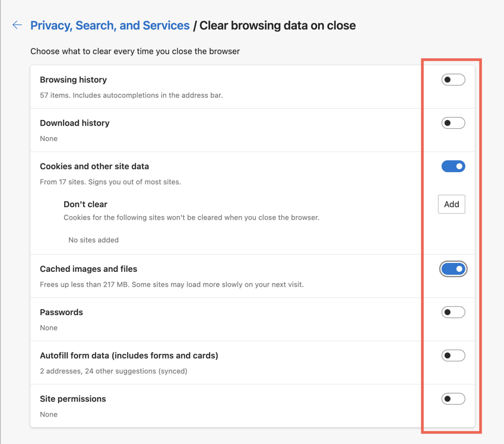The image size is (504, 444).
Task: Add a site to the Don't clear list
Action: pos(451,204)
